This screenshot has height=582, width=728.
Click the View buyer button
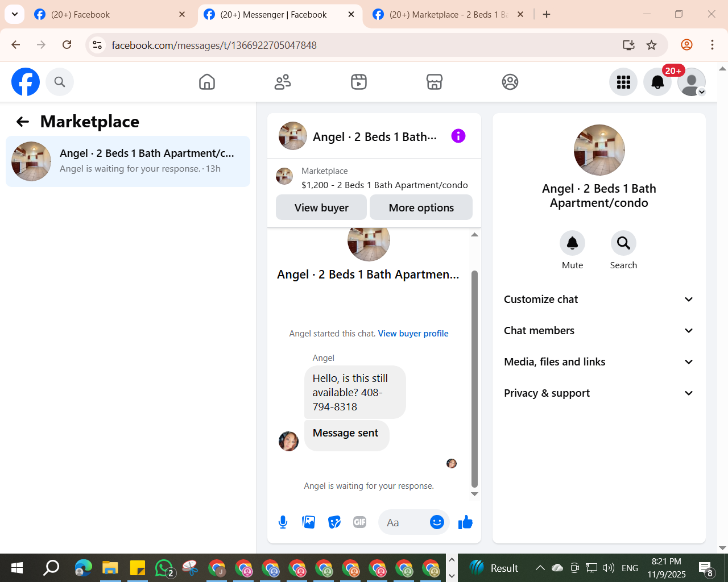click(x=321, y=207)
